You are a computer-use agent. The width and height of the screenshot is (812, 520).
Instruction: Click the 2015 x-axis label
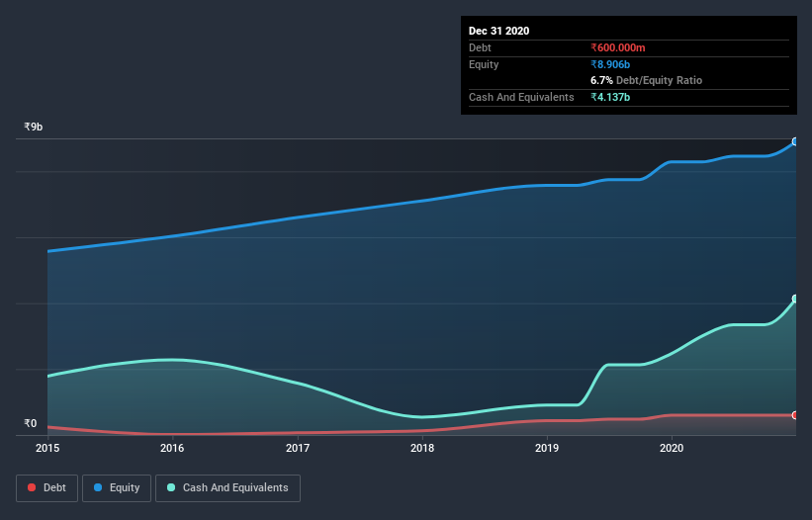coord(47,448)
